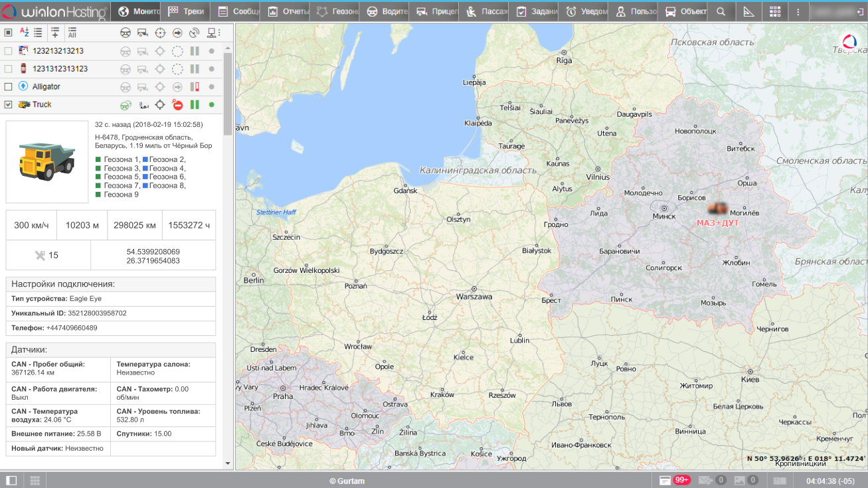Click the Gurtam copyright link

[347, 481]
